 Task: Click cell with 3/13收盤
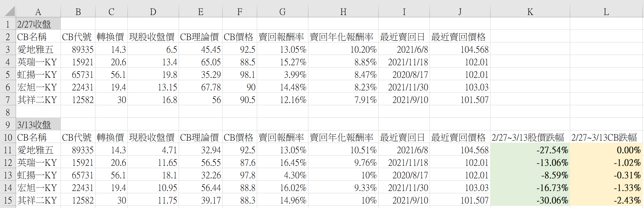point(38,125)
